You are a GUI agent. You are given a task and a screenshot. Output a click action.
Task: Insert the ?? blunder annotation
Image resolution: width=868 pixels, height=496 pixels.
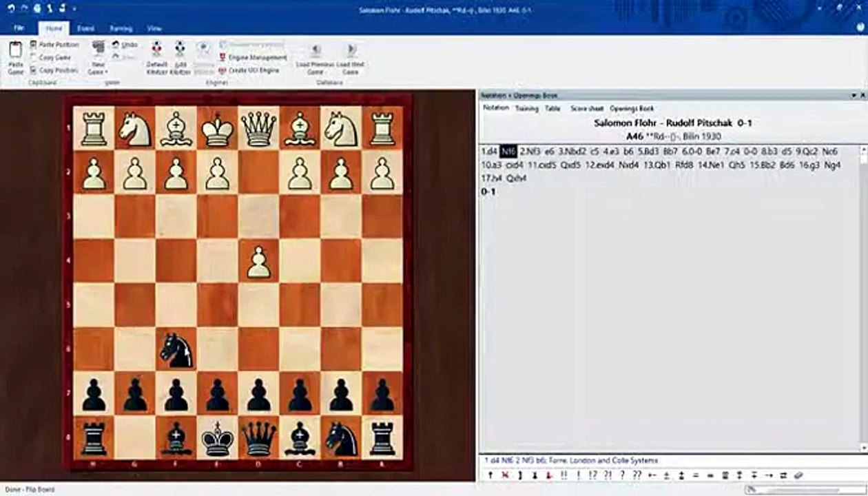(x=637, y=475)
